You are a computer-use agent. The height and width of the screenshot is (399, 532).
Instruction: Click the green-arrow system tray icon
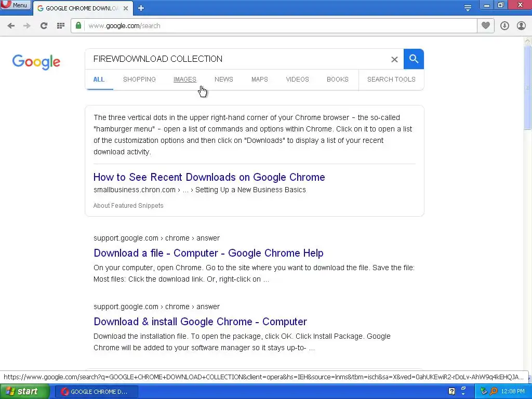tap(484, 391)
